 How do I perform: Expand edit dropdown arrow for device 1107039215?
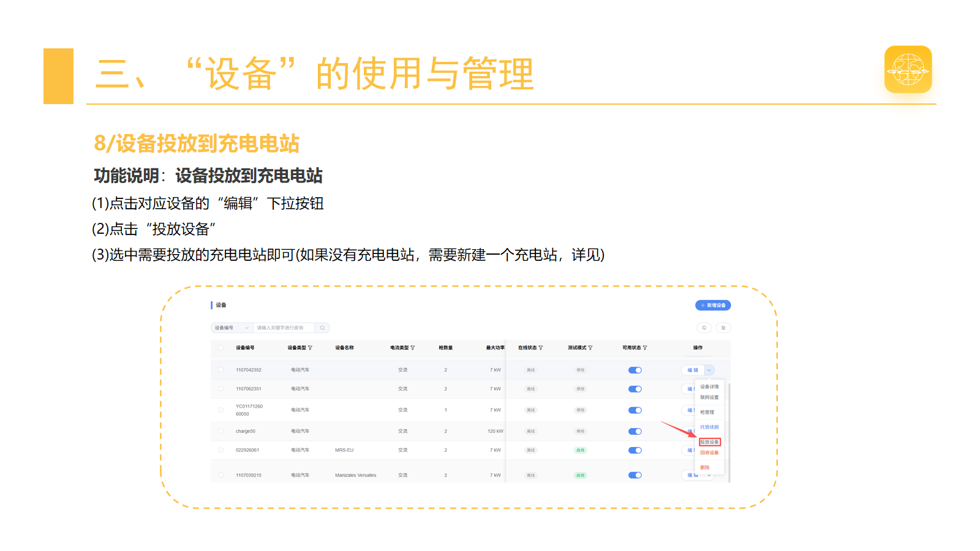click(709, 475)
